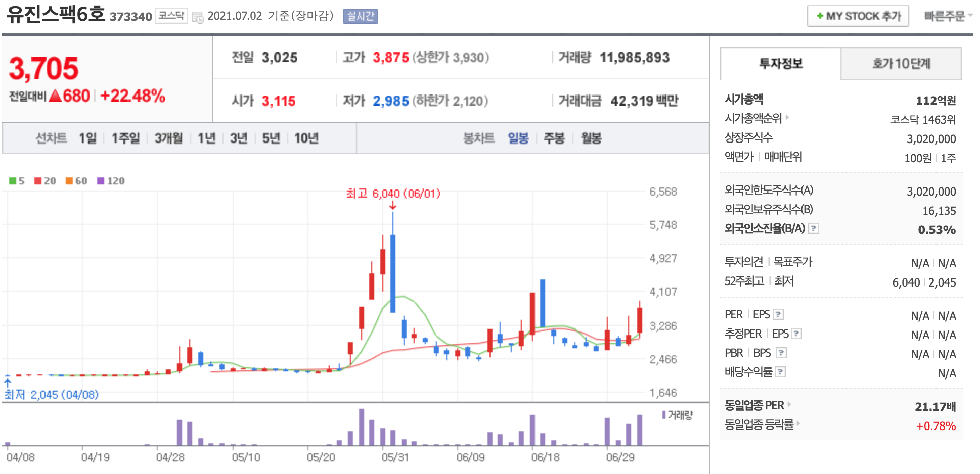Select the 주봉 candlestick chart
980x474 pixels.
click(x=554, y=138)
